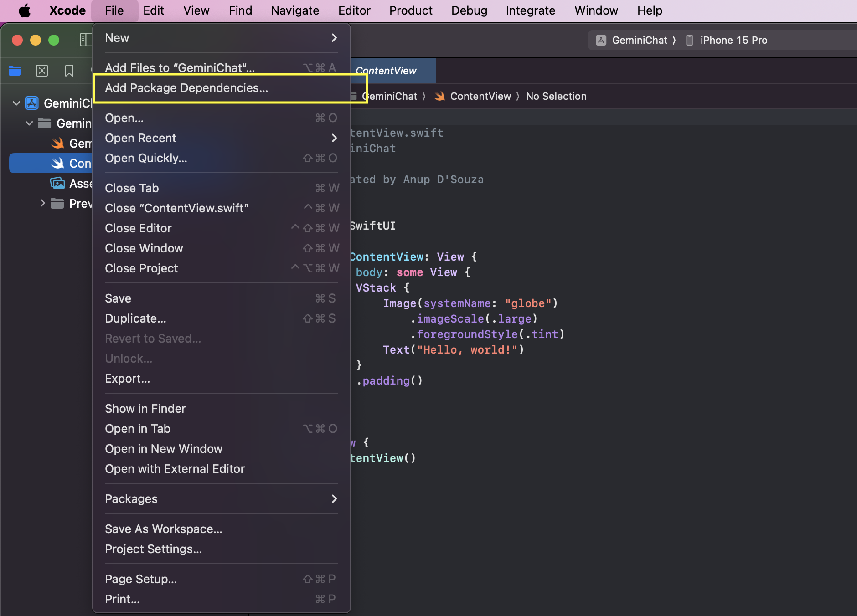This screenshot has width=857, height=616.
Task: Expand the Preview Content folder
Action: (x=42, y=203)
